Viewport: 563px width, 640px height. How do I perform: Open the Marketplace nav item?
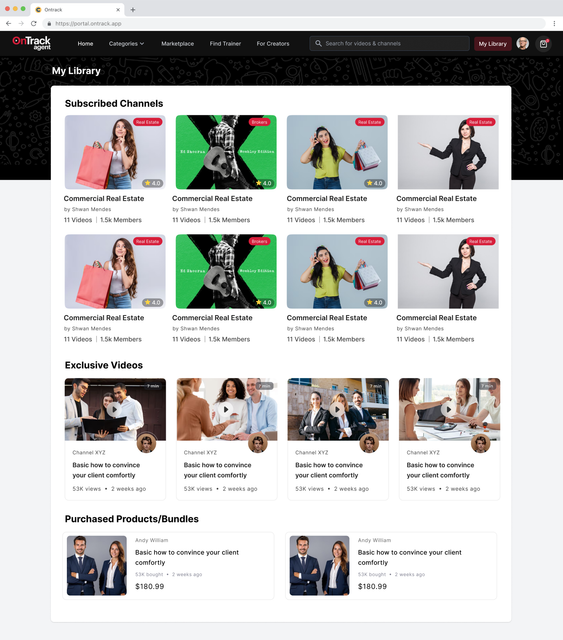[x=178, y=44]
